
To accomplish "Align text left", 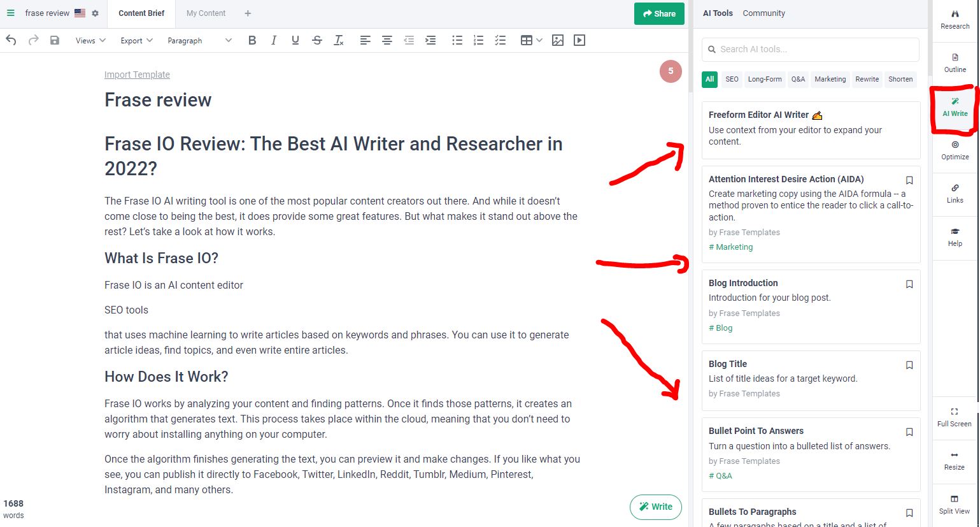I will 365,40.
